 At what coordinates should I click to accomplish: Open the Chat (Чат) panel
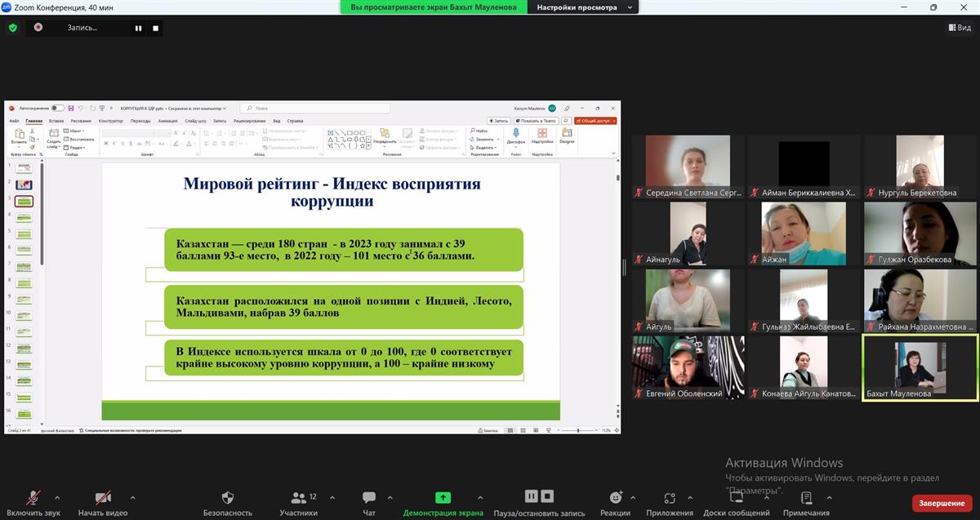[368, 498]
